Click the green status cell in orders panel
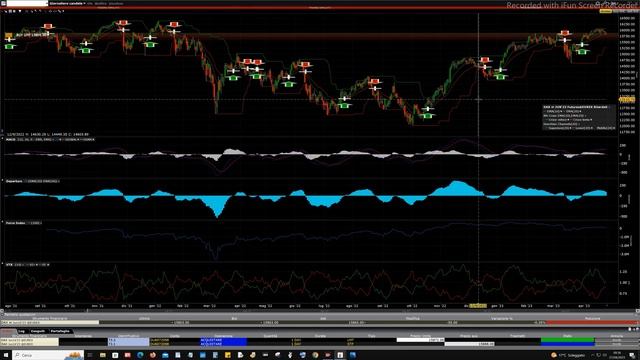 567,340
